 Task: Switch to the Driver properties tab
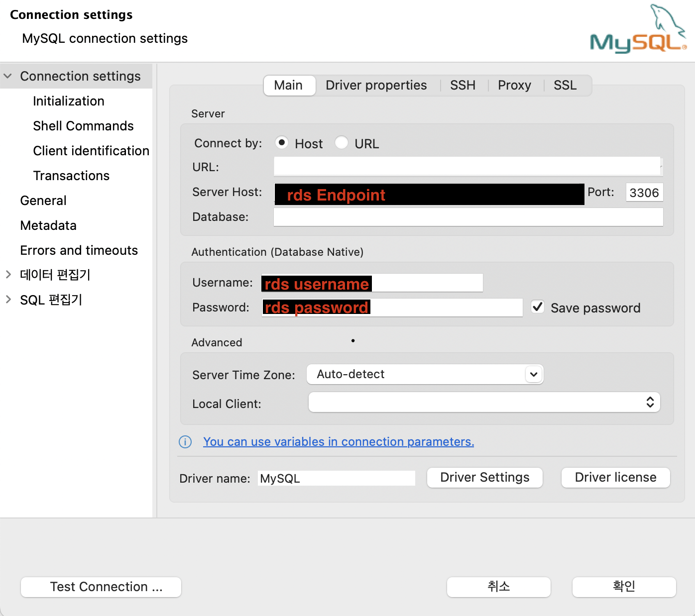click(376, 85)
